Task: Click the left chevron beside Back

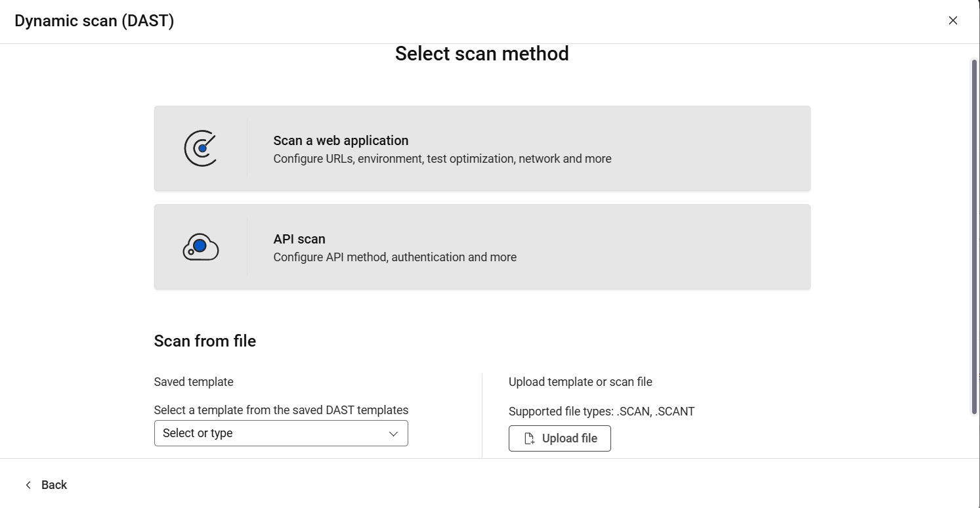Action: pos(28,485)
